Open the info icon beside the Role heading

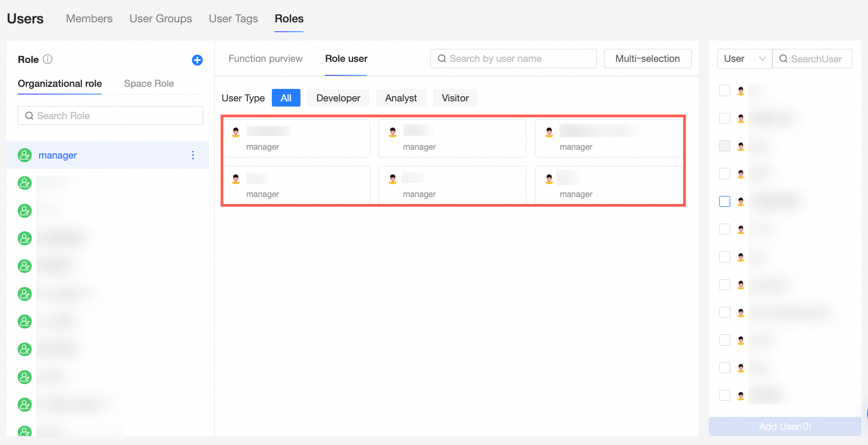(x=48, y=59)
